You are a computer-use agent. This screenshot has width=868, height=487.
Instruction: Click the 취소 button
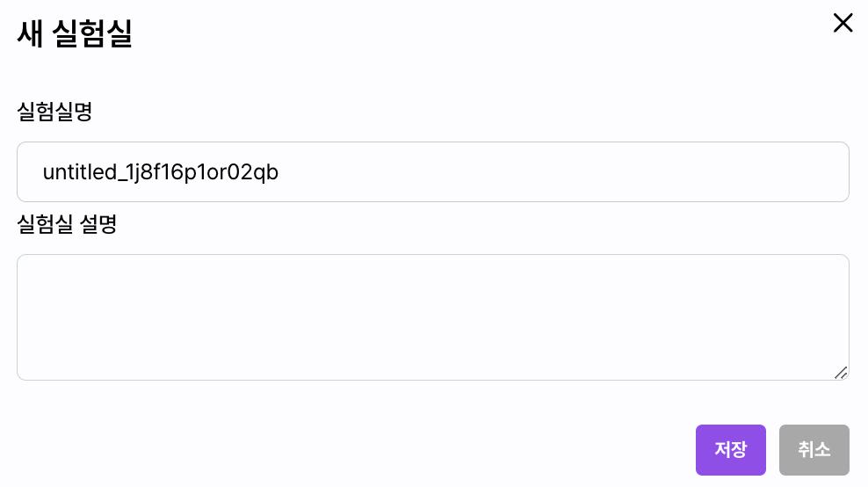pyautogui.click(x=814, y=450)
